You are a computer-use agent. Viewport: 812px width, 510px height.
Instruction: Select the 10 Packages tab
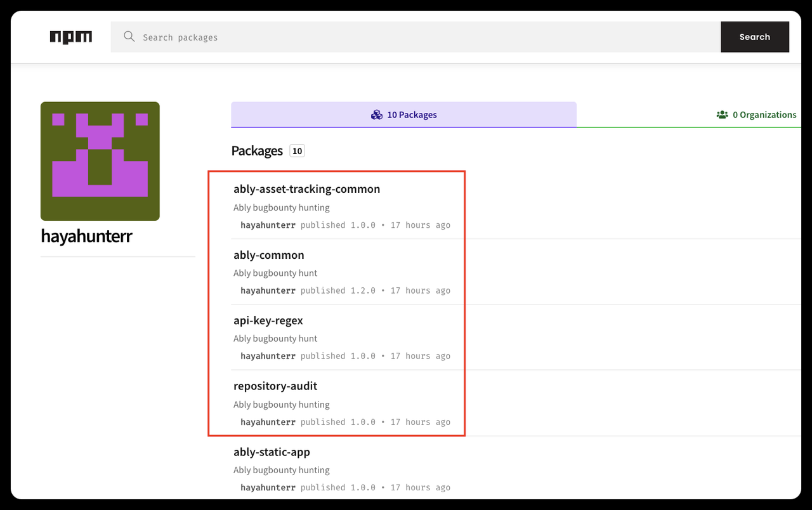403,115
